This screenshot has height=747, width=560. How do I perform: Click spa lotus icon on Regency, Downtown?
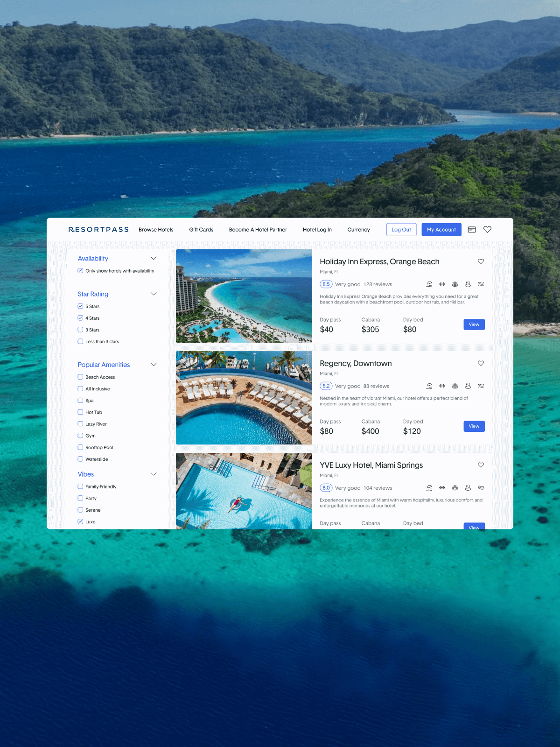click(x=455, y=386)
